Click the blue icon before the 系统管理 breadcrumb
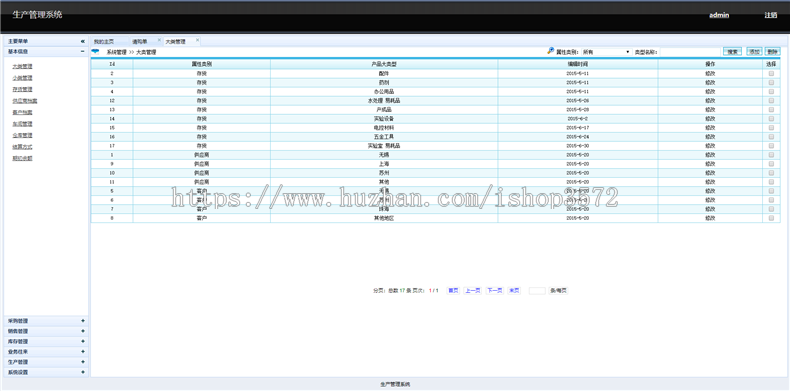Image resolution: width=790 pixels, height=391 pixels. (95, 51)
